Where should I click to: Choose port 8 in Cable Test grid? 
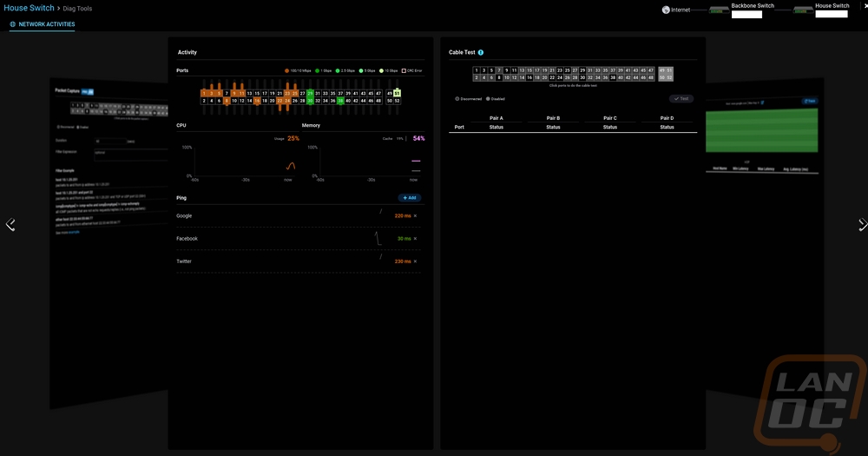point(499,77)
